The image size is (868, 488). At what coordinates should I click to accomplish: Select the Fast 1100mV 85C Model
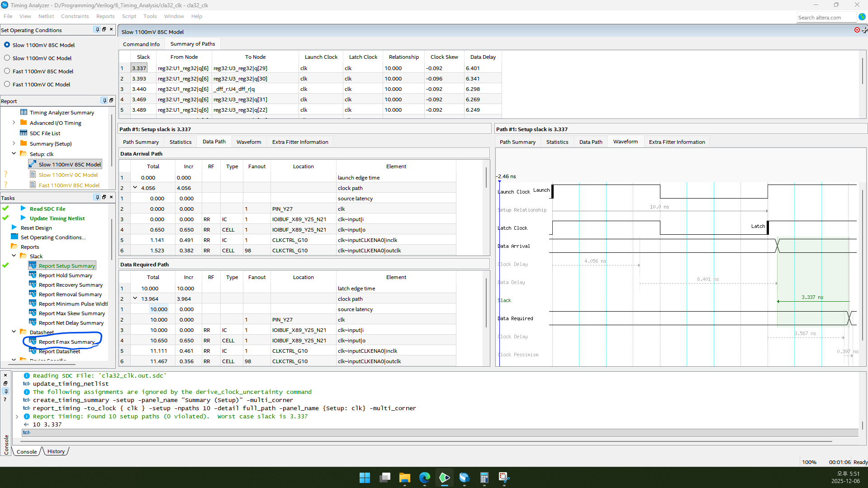point(7,71)
